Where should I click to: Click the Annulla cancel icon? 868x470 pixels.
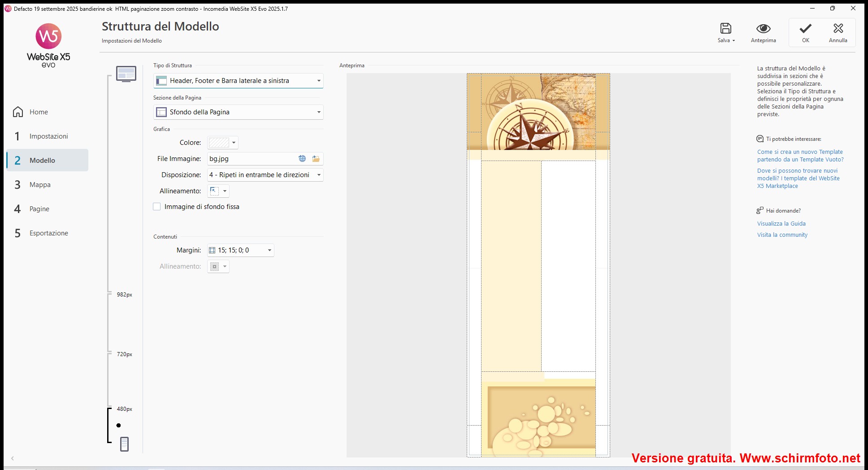[838, 29]
